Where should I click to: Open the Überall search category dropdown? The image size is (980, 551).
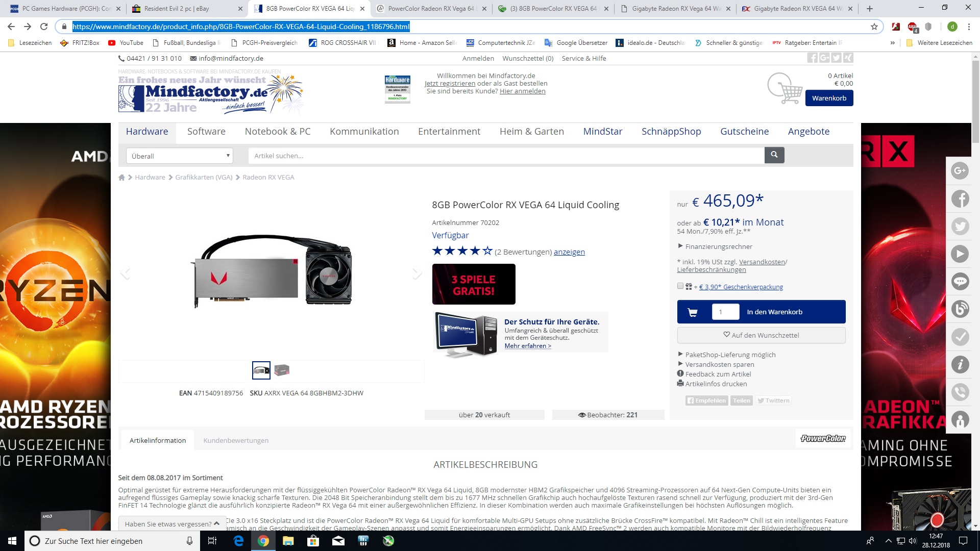[x=180, y=156]
